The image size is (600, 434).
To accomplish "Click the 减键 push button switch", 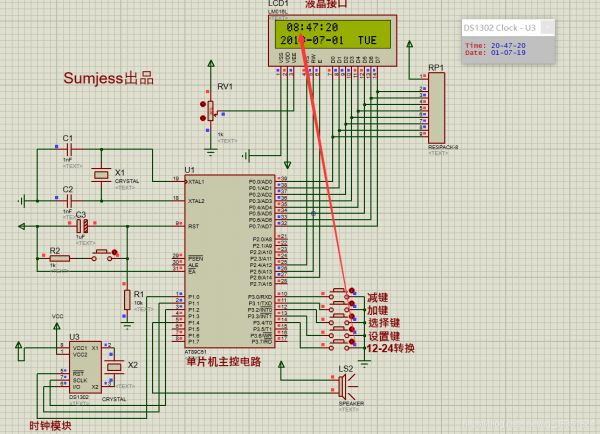I will (x=339, y=294).
